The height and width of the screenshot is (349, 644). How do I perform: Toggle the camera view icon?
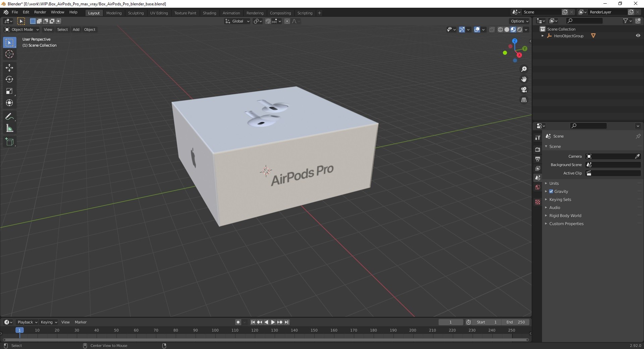524,90
